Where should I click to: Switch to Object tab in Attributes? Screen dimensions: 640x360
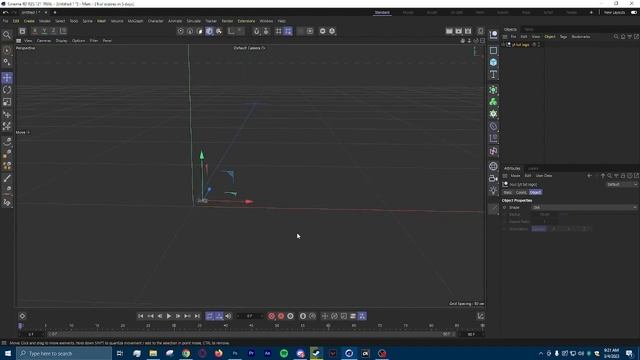(x=536, y=192)
